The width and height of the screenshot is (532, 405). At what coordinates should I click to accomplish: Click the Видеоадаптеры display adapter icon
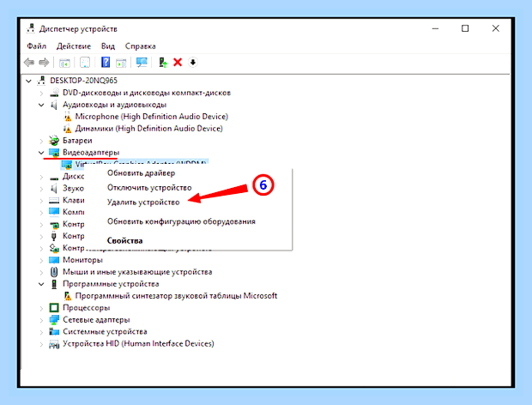pos(54,153)
